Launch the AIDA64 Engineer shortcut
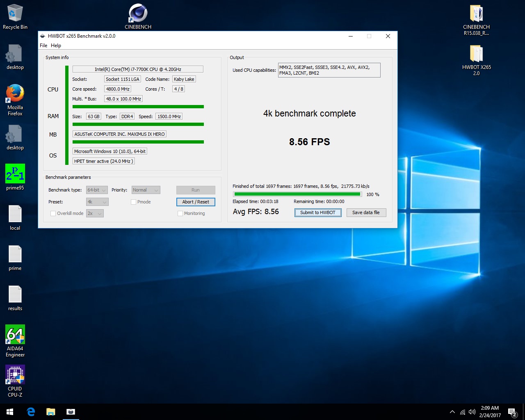 (x=15, y=341)
